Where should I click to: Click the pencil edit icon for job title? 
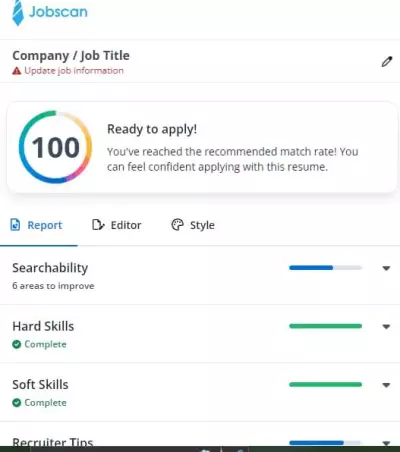pos(387,62)
